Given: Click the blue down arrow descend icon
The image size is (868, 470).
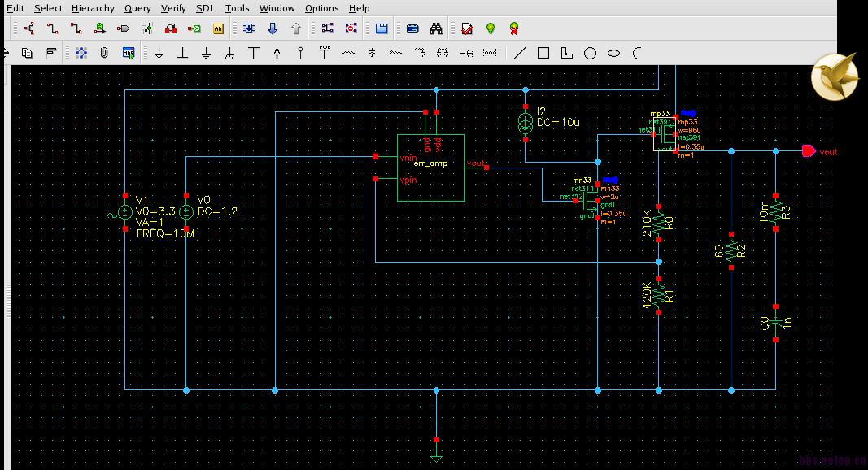Looking at the screenshot, I should 273,28.
